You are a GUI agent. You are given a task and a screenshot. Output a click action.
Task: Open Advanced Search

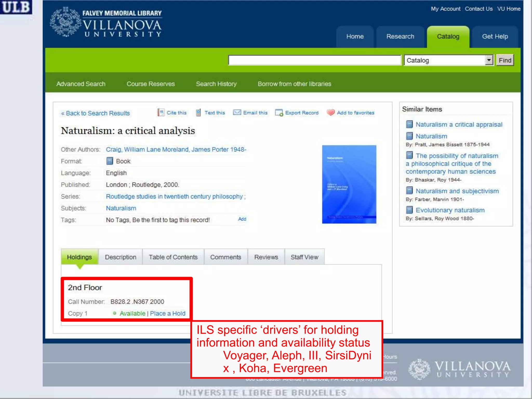[81, 84]
